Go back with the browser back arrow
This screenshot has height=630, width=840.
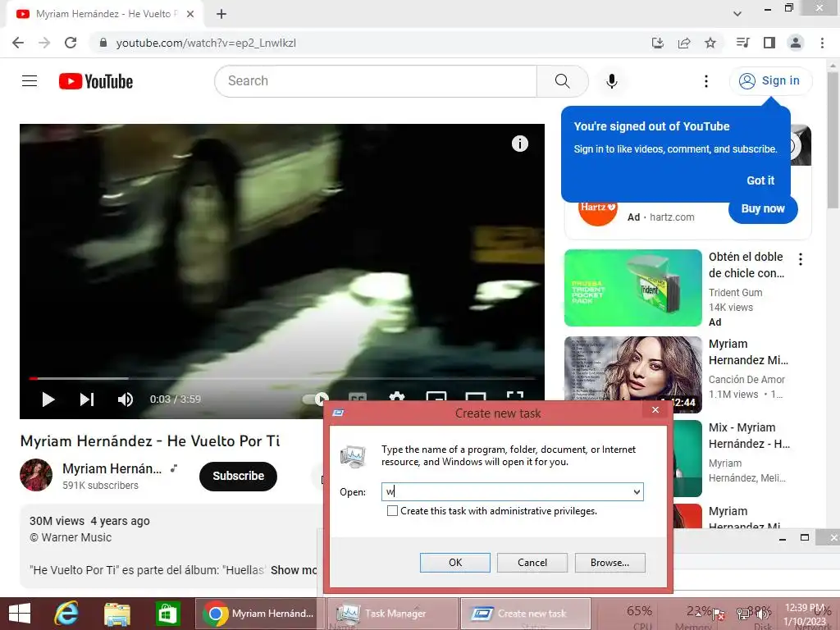pyautogui.click(x=18, y=43)
